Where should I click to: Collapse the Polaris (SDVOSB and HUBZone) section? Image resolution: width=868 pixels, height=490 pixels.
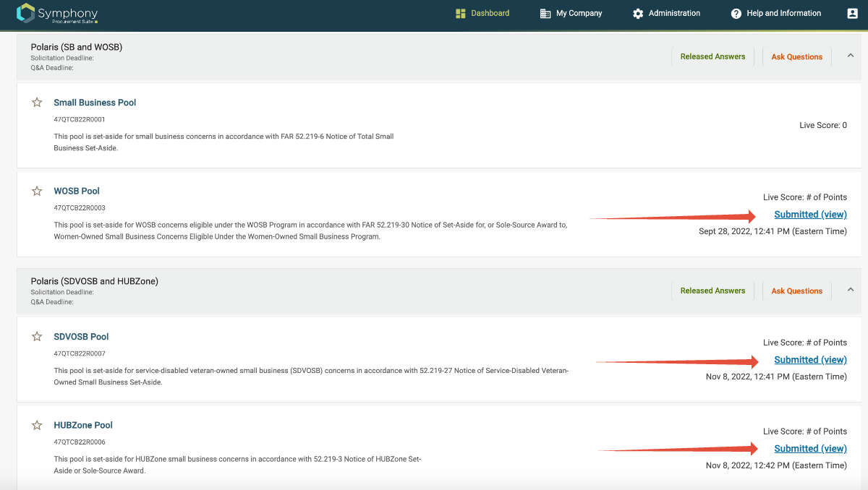pyautogui.click(x=851, y=289)
